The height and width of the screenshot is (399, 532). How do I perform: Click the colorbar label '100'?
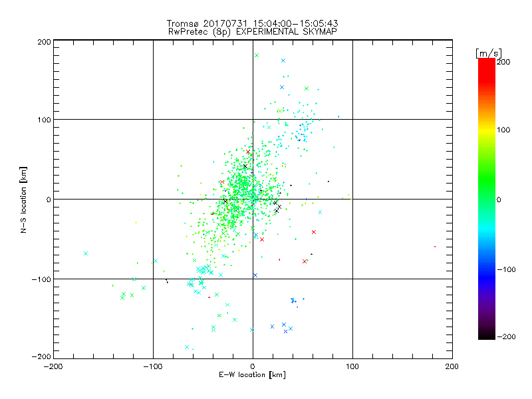pos(503,130)
